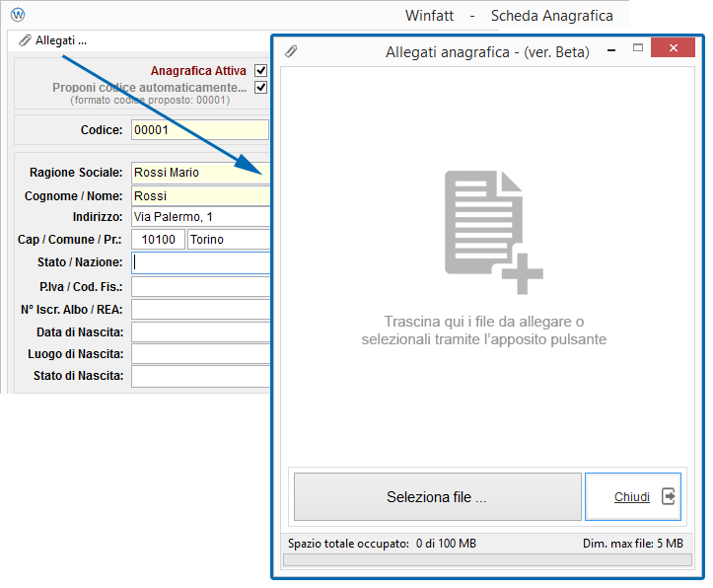Image resolution: width=713 pixels, height=588 pixels.
Task: Click the Codice field with 00001
Action: 200,130
